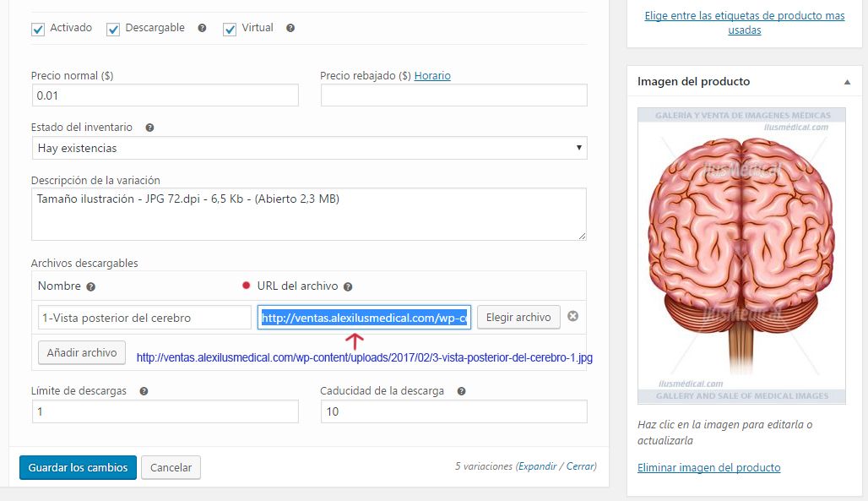Click the Imagen del producto heading

(x=693, y=81)
